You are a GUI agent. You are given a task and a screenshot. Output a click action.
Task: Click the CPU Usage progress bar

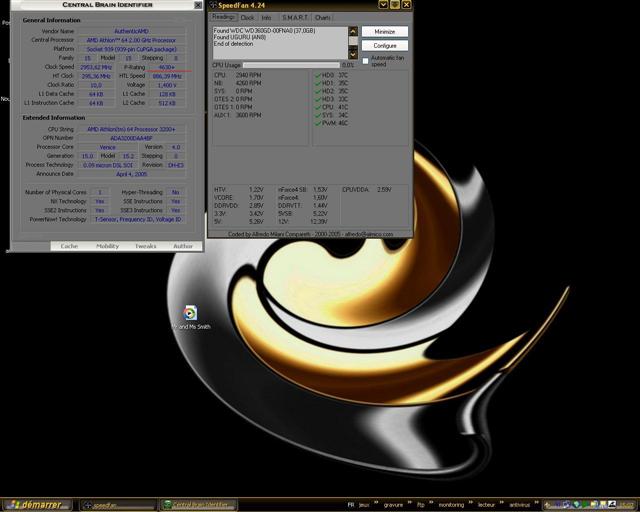coord(291,65)
